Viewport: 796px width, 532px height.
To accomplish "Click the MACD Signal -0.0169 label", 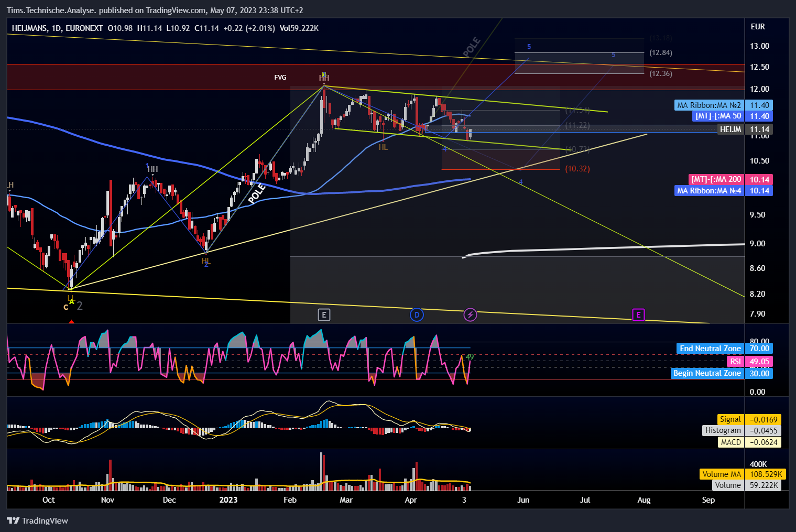I will pyautogui.click(x=749, y=419).
